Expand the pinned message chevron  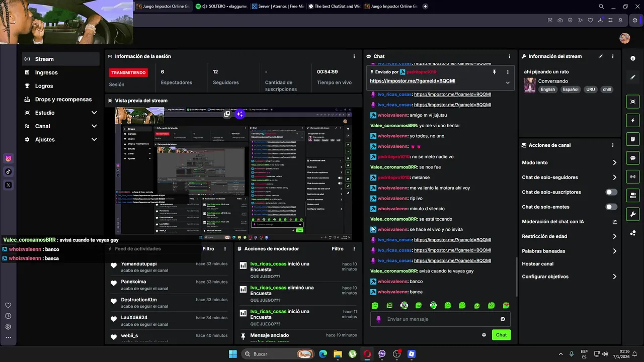(508, 82)
